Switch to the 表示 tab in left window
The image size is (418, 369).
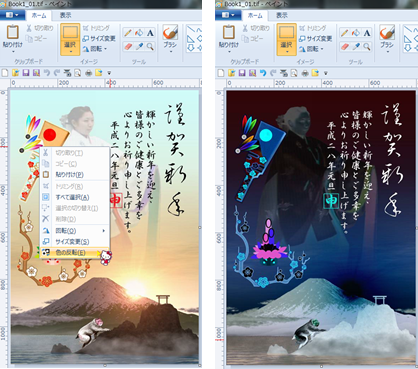tap(65, 15)
